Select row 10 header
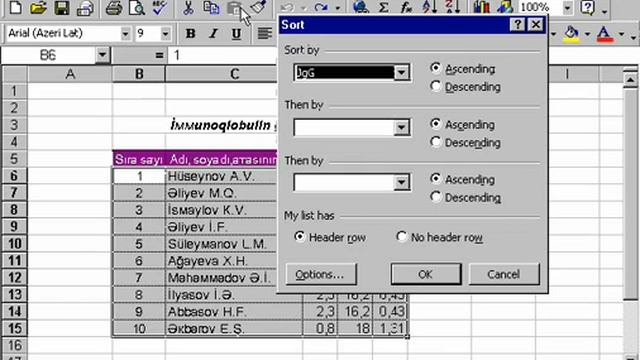 (x=14, y=244)
